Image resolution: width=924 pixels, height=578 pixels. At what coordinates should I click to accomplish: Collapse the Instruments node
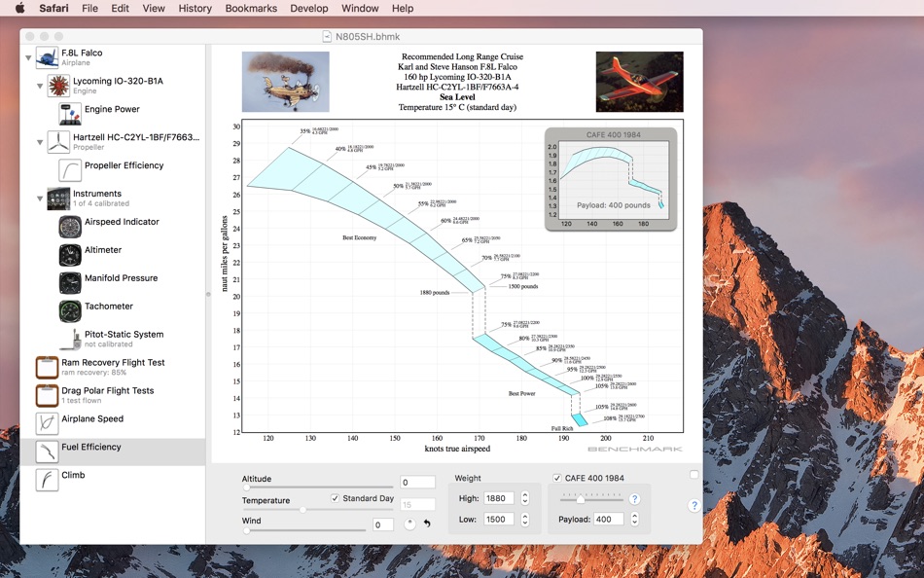tap(40, 199)
